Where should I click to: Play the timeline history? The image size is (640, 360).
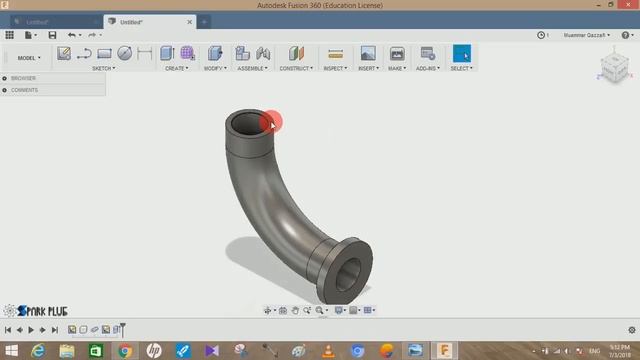pos(31,330)
